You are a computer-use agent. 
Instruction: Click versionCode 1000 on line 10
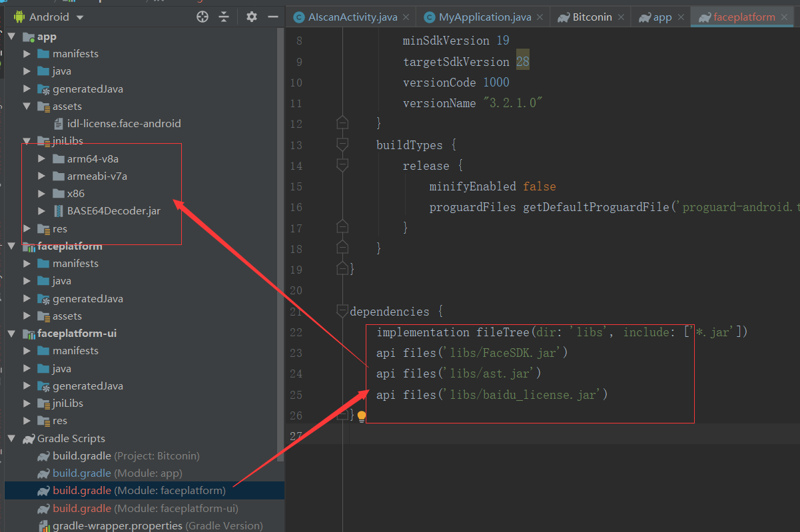(x=456, y=83)
